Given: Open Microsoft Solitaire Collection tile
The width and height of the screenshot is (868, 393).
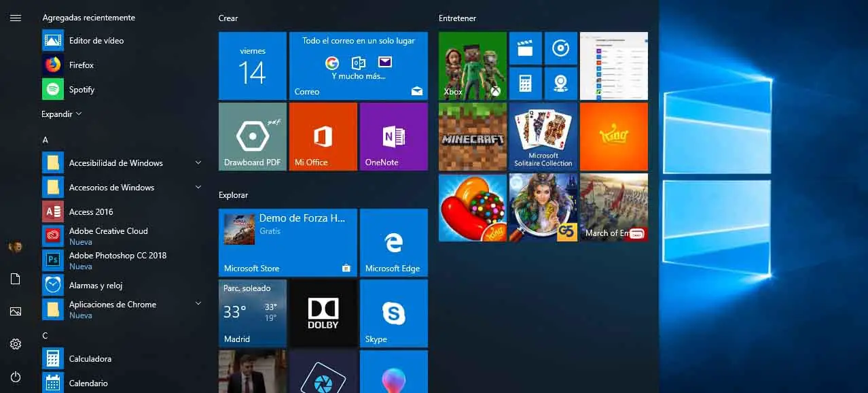Looking at the screenshot, I should click(543, 137).
